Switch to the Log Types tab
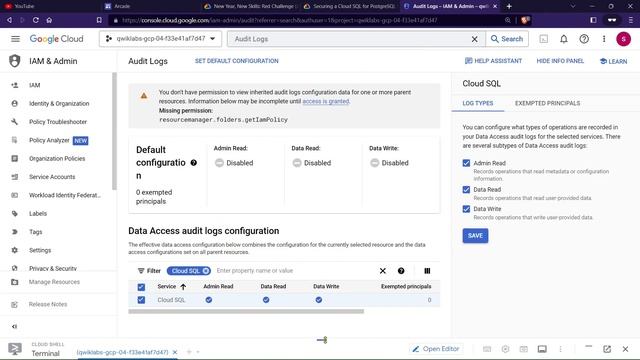The width and height of the screenshot is (640, 360). coord(478,103)
